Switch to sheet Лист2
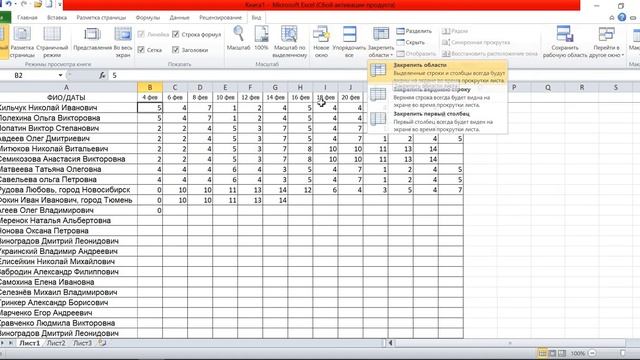The width and height of the screenshot is (640, 360). (x=56, y=343)
